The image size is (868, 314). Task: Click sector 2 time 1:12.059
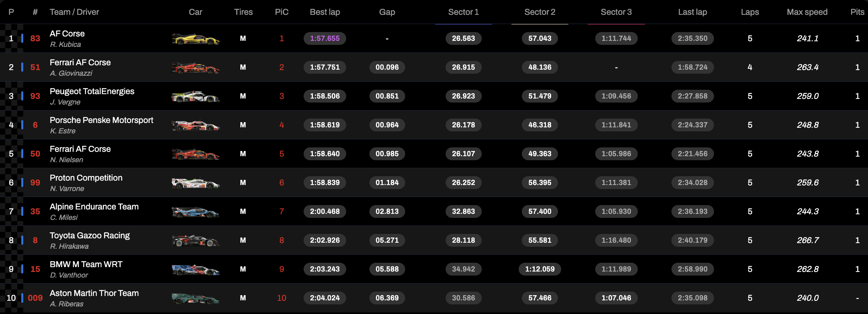coord(540,269)
